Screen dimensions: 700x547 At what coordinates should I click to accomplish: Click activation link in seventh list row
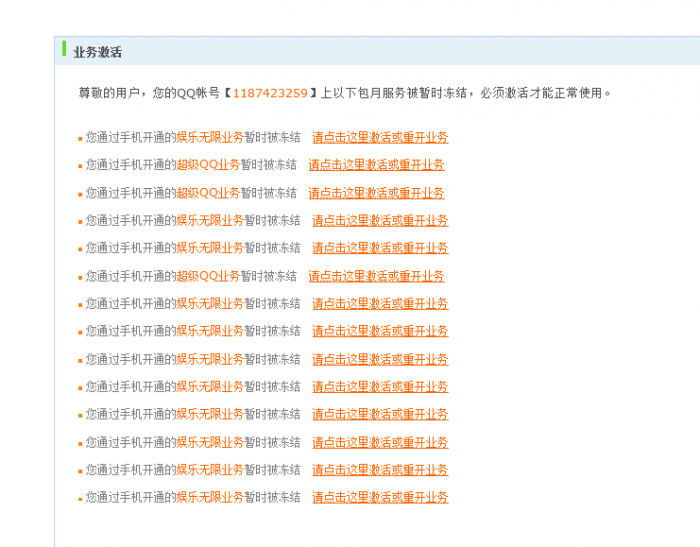[x=380, y=304]
